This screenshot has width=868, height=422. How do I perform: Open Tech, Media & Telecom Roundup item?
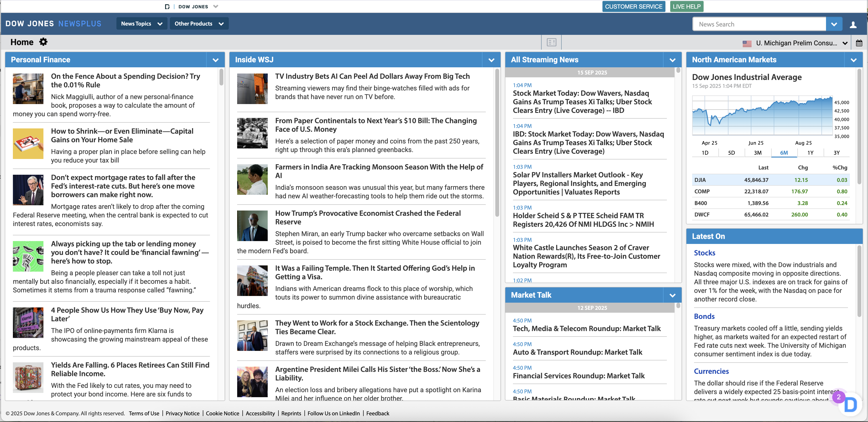coord(587,329)
